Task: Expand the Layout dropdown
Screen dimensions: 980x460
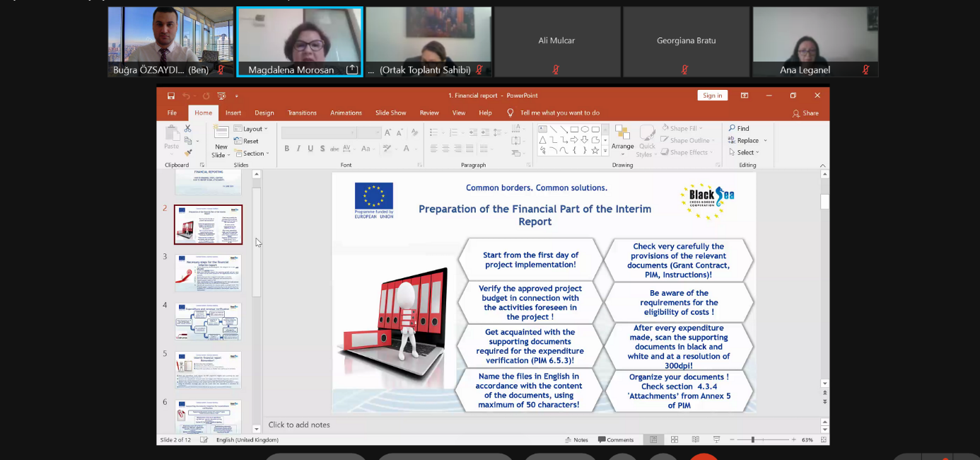Action: click(255, 129)
